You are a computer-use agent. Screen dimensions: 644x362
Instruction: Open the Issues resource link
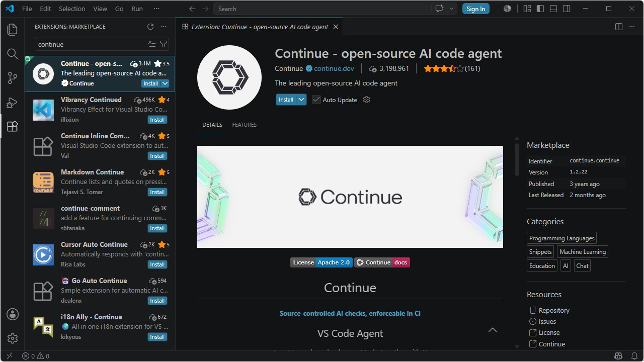[x=547, y=321]
